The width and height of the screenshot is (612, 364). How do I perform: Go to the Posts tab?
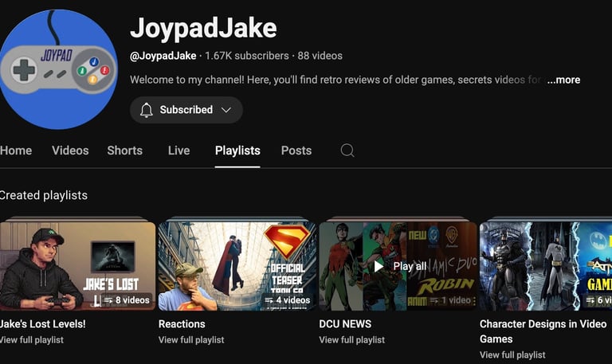(x=296, y=151)
